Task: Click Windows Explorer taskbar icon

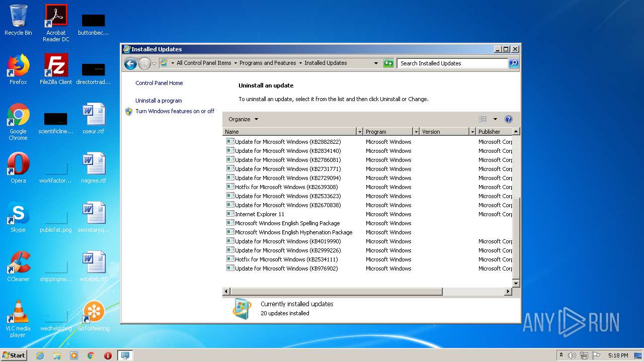Action: 57,355
